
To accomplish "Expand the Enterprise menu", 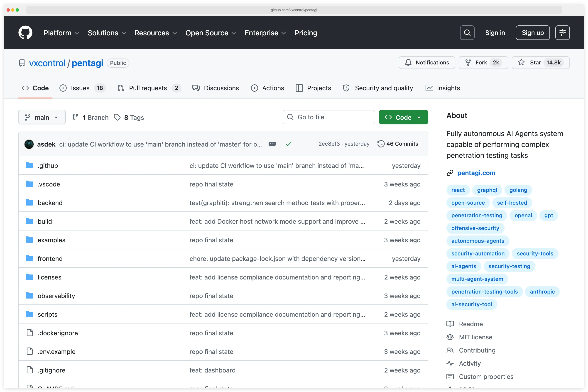I will [x=265, y=33].
